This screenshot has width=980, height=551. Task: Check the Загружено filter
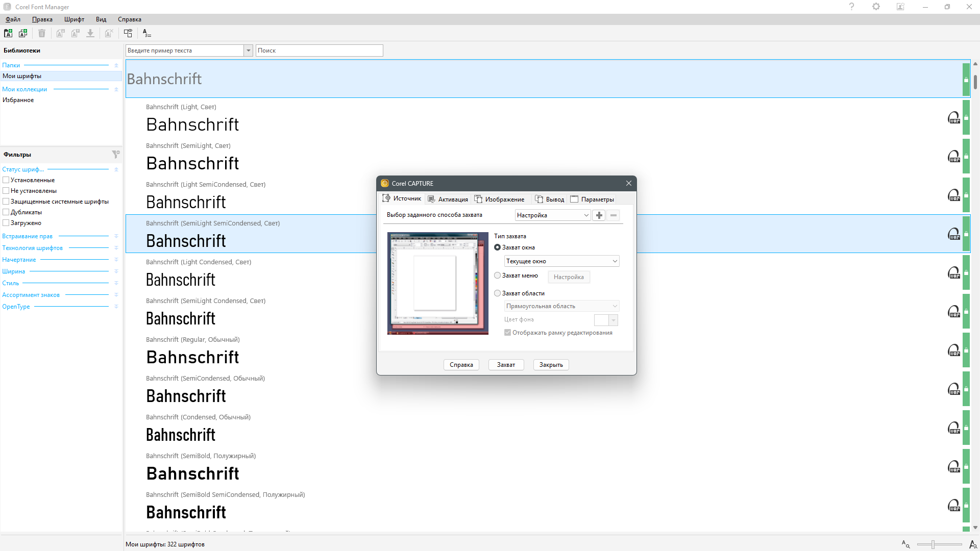[x=6, y=223]
